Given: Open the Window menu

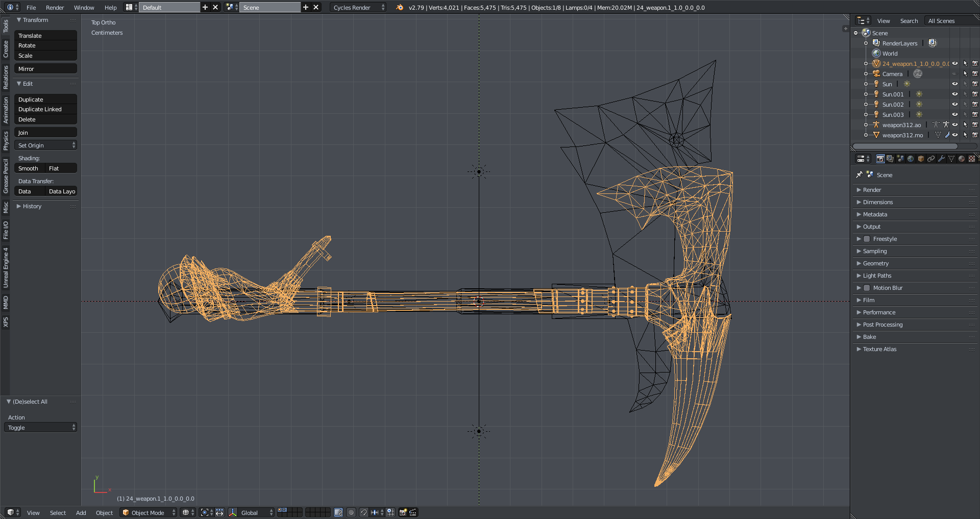Looking at the screenshot, I should pyautogui.click(x=84, y=7).
